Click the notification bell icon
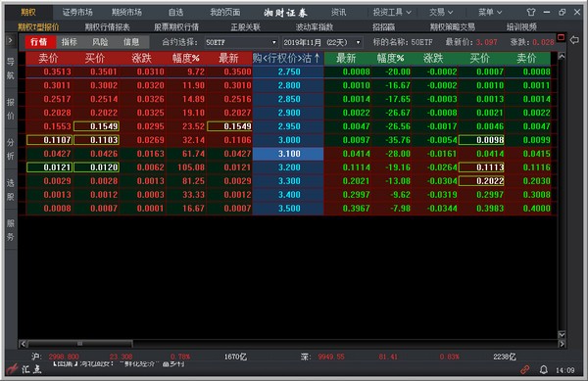The image size is (588, 381). click(543, 370)
